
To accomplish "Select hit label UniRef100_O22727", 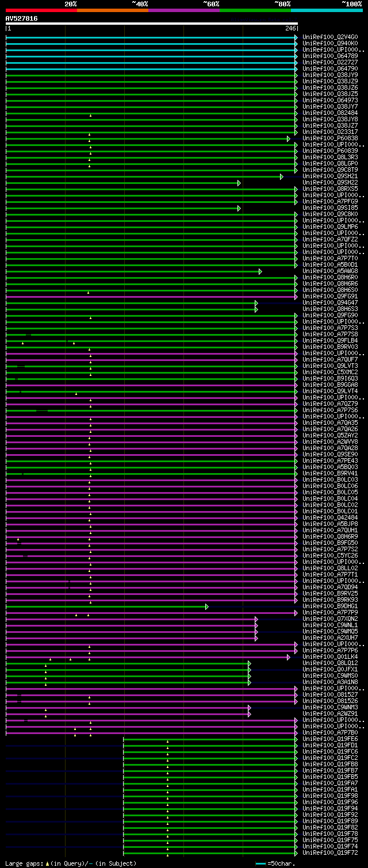I will [330, 63].
